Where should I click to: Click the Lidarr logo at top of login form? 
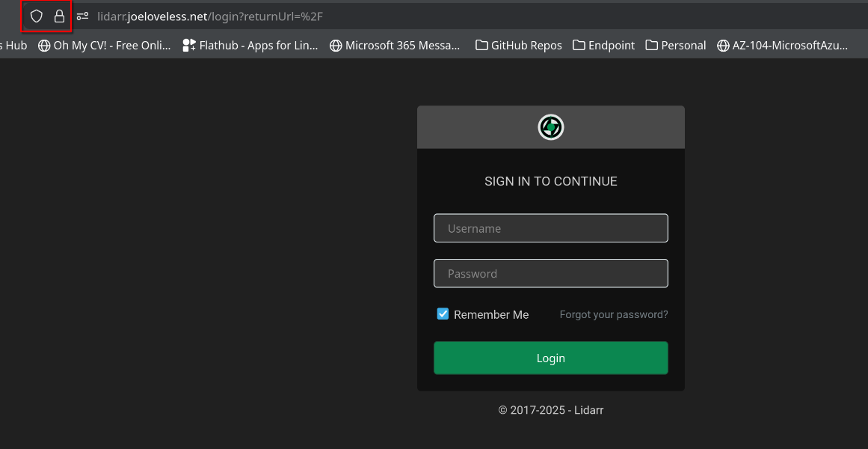point(551,126)
